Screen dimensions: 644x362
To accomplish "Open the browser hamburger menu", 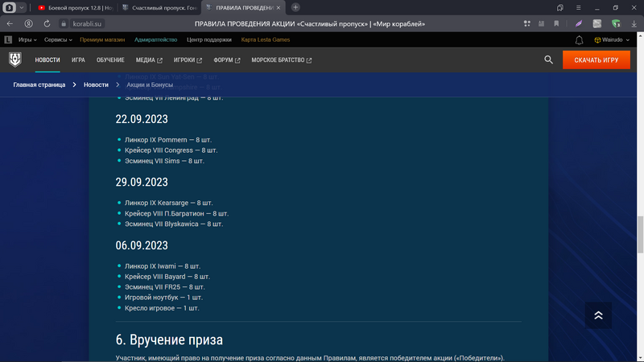I will pyautogui.click(x=578, y=7).
